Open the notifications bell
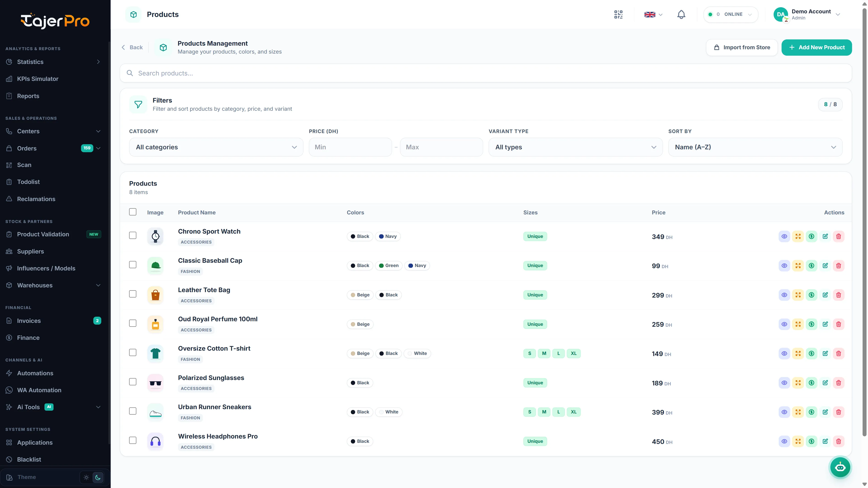 pos(681,14)
